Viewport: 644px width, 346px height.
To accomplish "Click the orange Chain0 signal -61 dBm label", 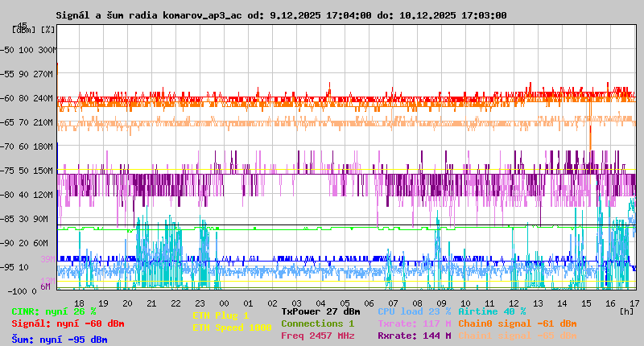I will tap(518, 323).
